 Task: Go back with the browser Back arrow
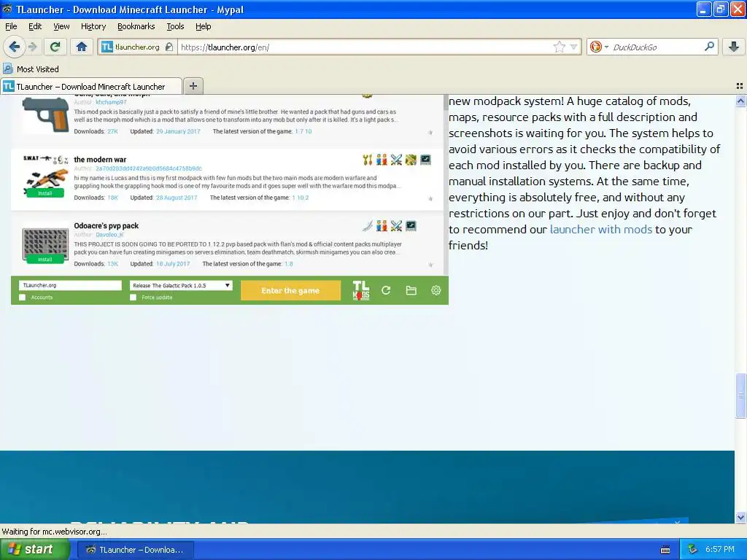[14, 47]
